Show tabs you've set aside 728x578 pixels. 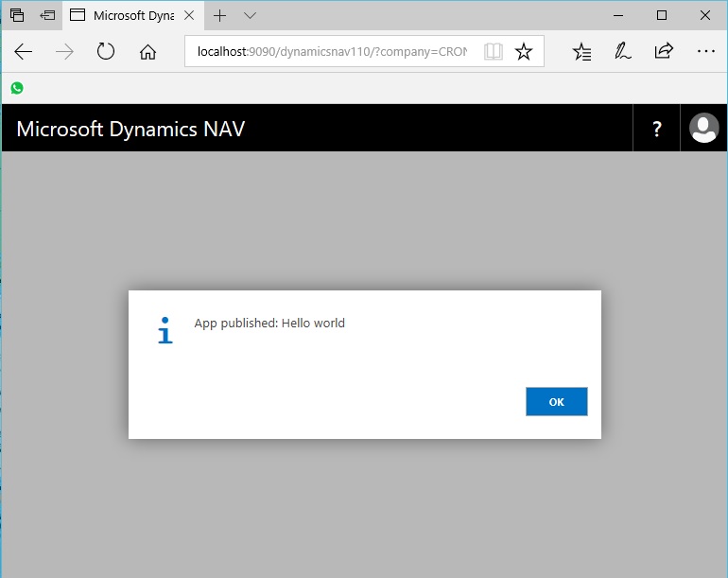(17, 16)
